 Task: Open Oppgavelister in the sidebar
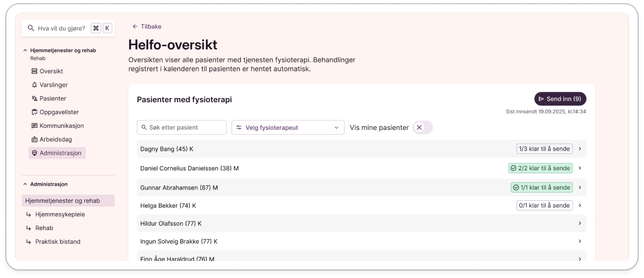click(x=59, y=112)
